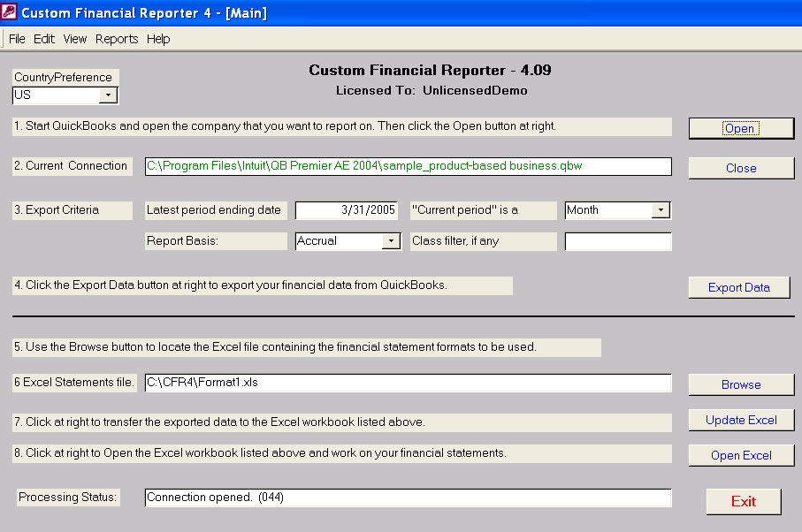Click the Export Data button
The height and width of the screenshot is (532, 802).
[739, 287]
